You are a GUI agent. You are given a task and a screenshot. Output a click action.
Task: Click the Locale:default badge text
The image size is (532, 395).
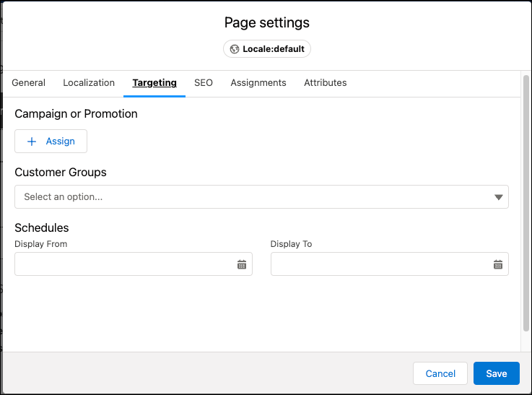point(274,49)
